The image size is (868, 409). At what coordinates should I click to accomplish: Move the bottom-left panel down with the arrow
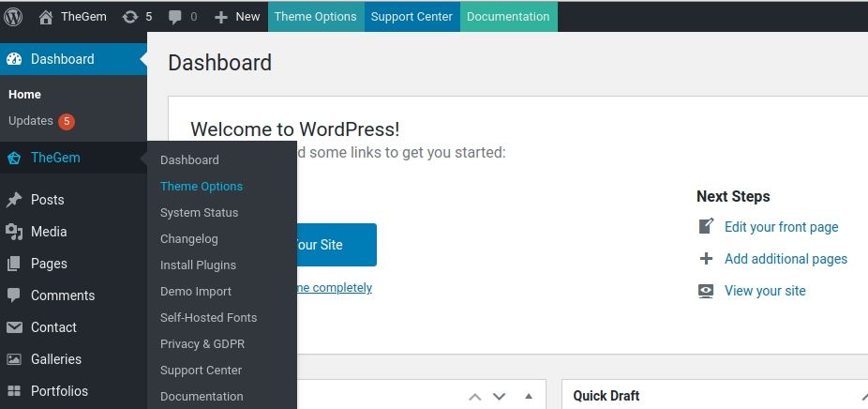pyautogui.click(x=499, y=396)
